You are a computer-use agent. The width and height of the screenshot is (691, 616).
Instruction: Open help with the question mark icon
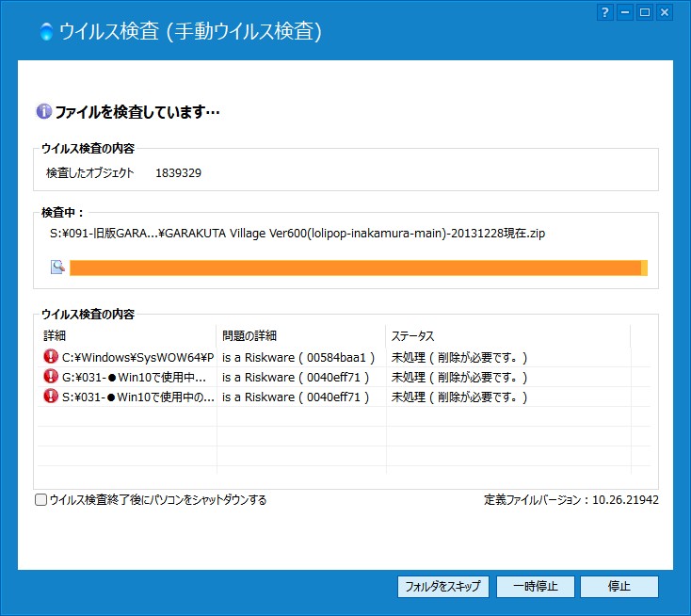(x=605, y=12)
